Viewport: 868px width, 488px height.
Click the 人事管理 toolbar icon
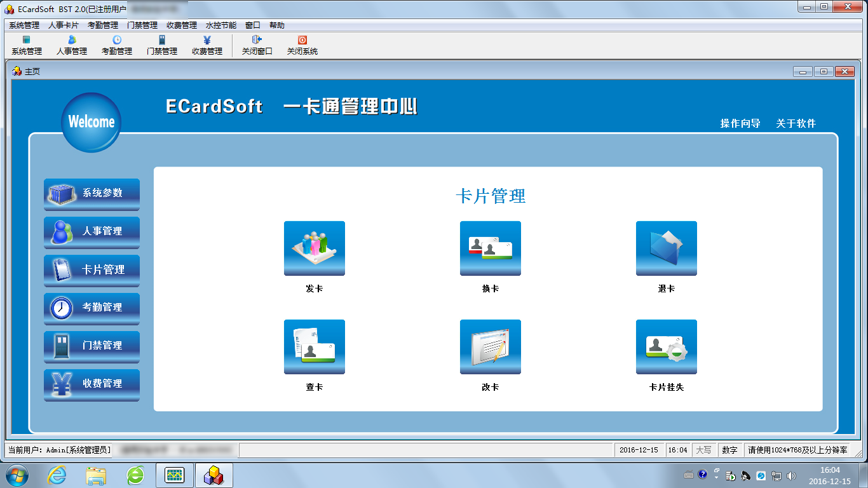click(x=72, y=46)
